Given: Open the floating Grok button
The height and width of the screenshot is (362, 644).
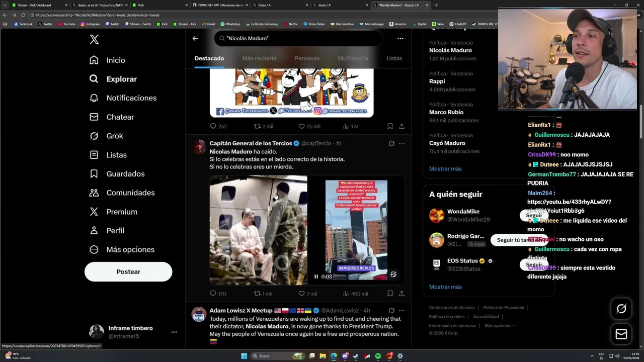Looking at the screenshot, I should pos(621,309).
